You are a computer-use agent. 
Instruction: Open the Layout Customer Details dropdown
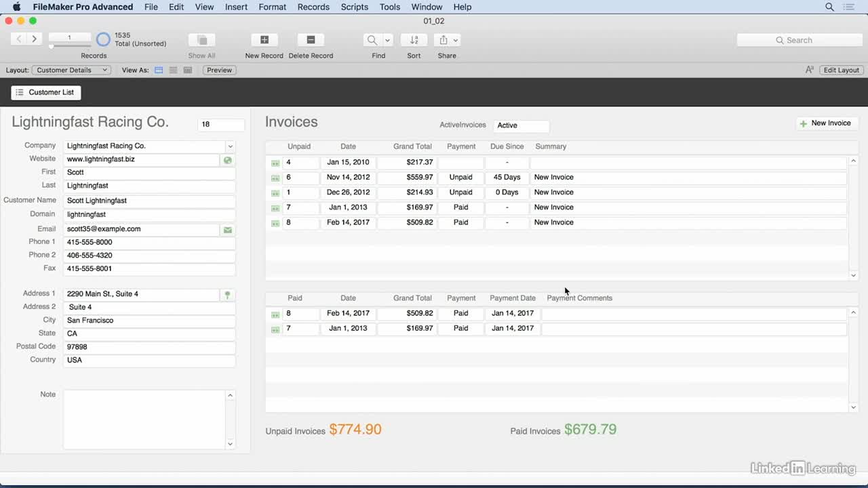pyautogui.click(x=71, y=70)
